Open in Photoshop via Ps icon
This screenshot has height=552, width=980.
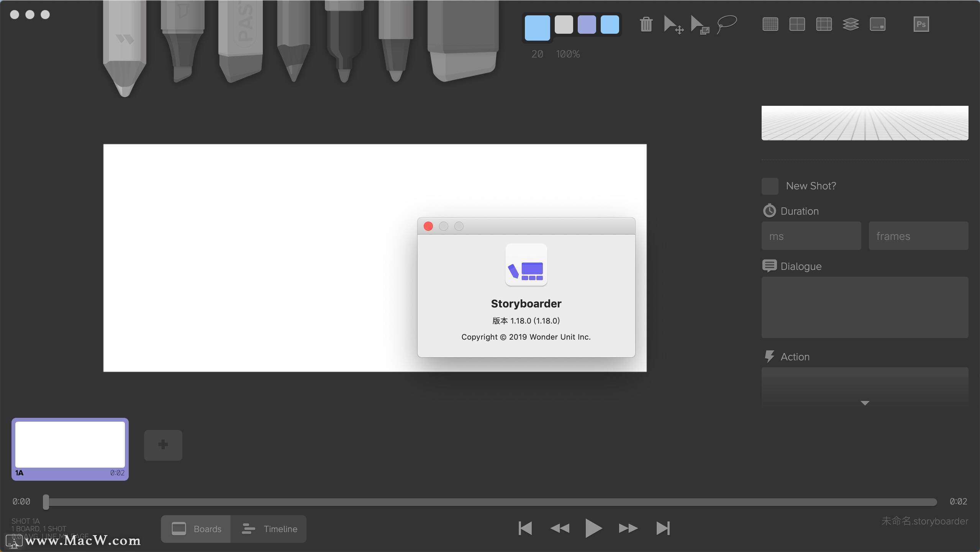[x=921, y=25]
